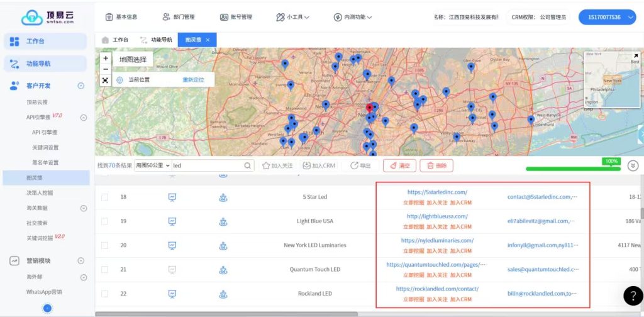Click the map fullscreen icon
The width and height of the screenshot is (644, 317).
105,81
